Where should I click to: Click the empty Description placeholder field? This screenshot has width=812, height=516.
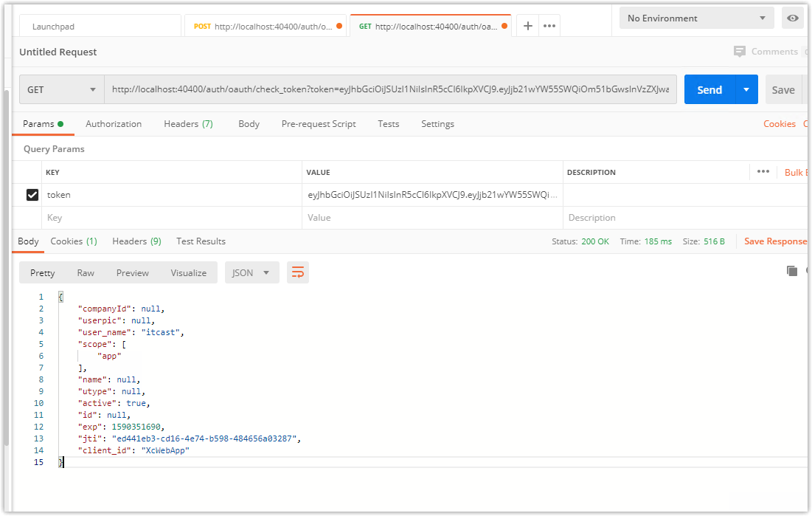tap(684, 218)
